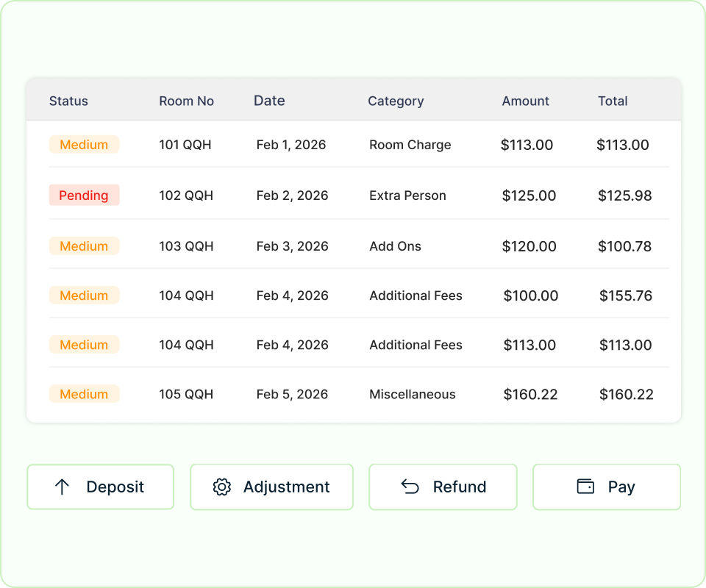Click the up arrow icon beside Deposit
Viewport: 706px width, 588px height.
click(62, 487)
